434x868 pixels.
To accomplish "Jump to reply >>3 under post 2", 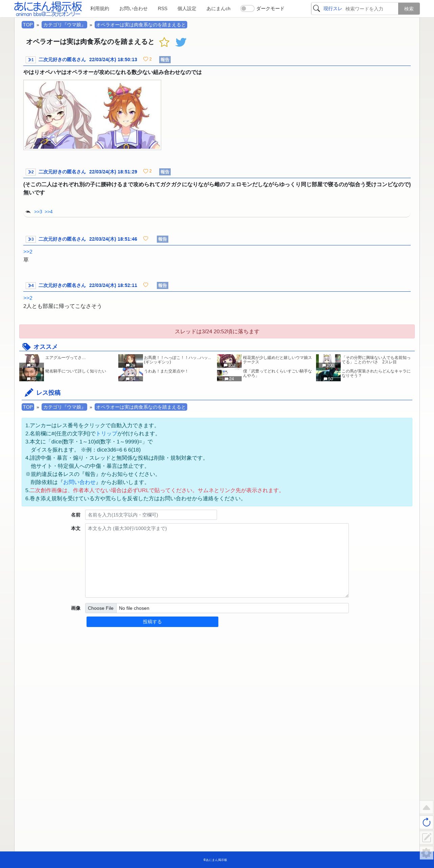I will pos(38,212).
